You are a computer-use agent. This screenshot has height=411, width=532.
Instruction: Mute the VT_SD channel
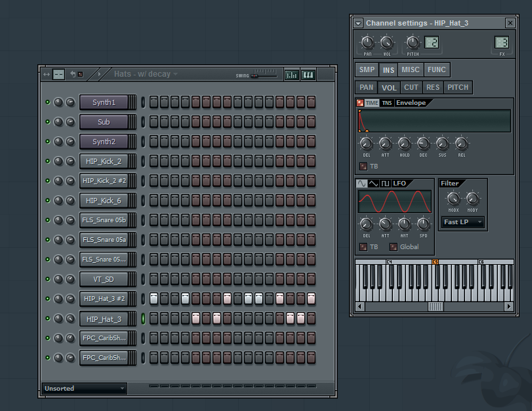tap(47, 279)
